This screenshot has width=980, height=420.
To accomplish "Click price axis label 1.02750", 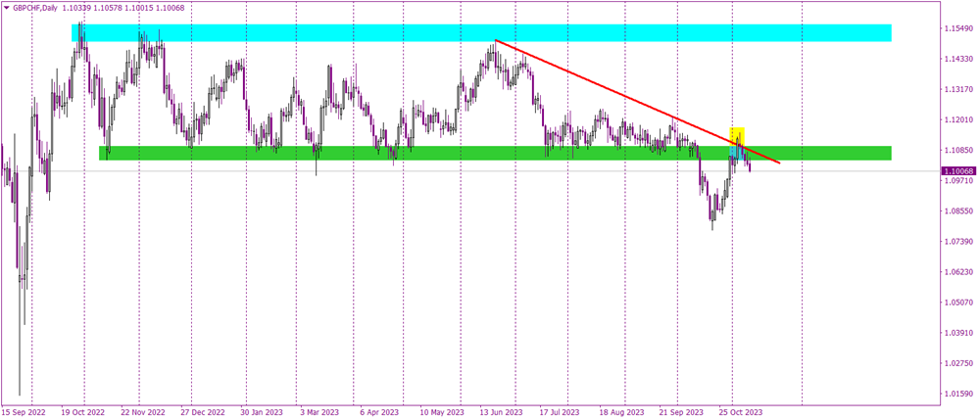I will point(958,363).
